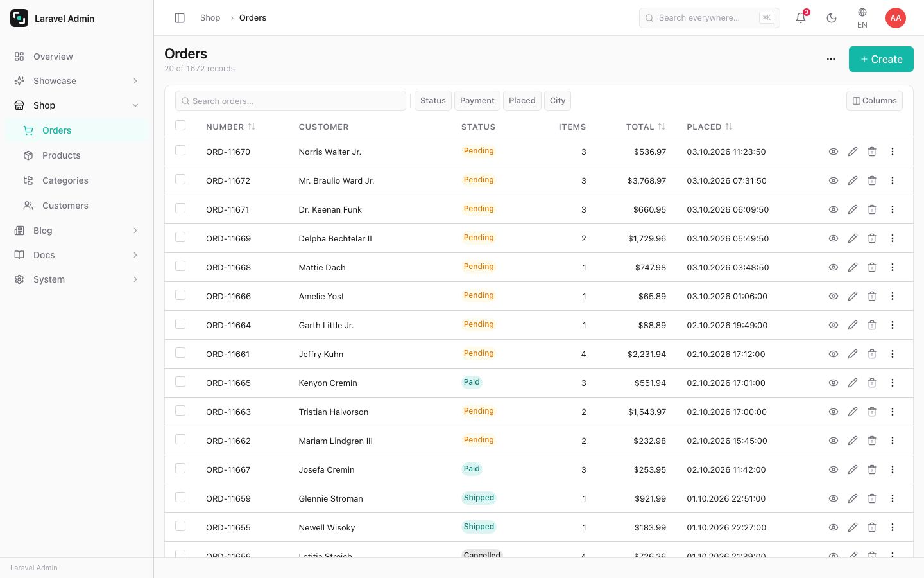Open the AA user avatar menu
The width and height of the screenshot is (924, 578).
click(x=896, y=18)
